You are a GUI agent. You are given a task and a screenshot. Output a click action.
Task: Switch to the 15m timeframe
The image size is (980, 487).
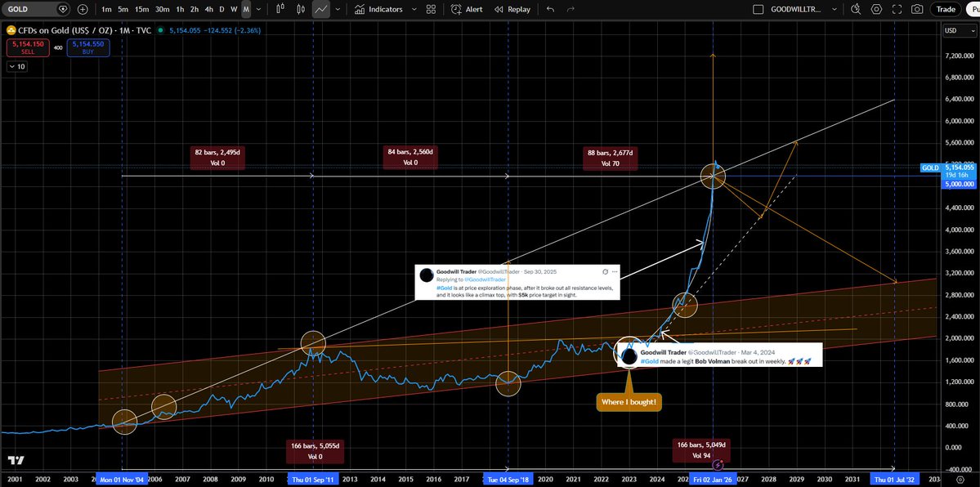[142, 9]
